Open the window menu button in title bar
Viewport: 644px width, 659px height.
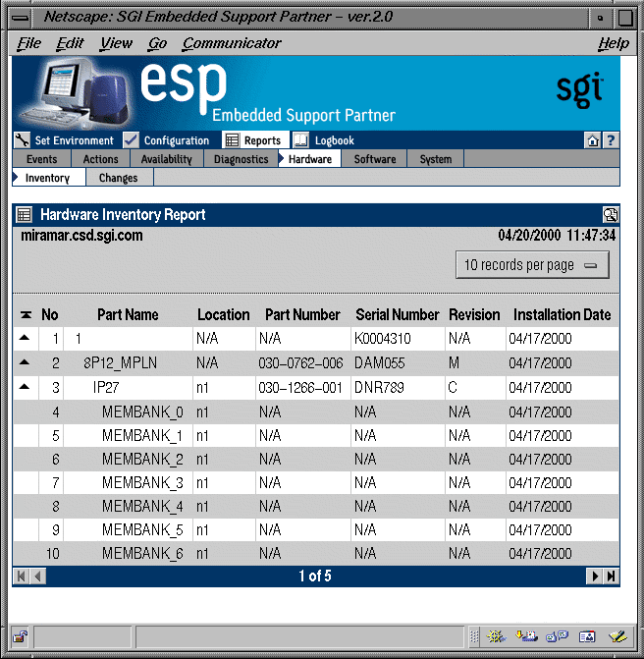(20, 18)
